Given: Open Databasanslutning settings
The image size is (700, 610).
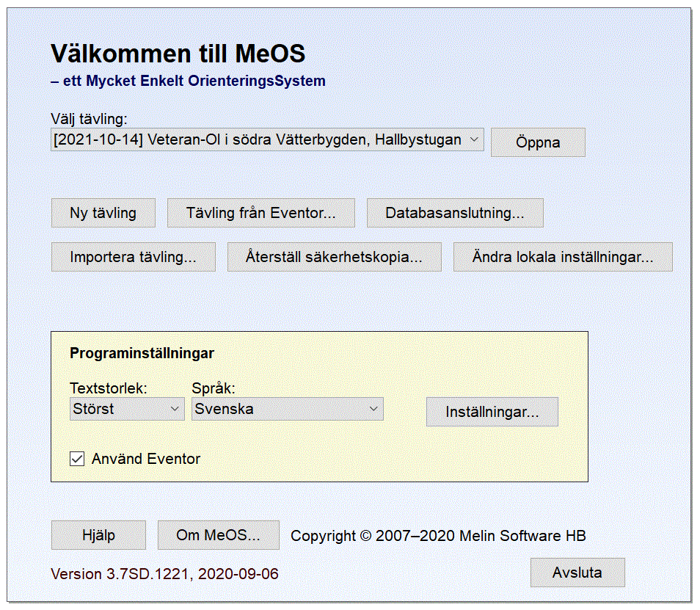Looking at the screenshot, I should tap(454, 212).
